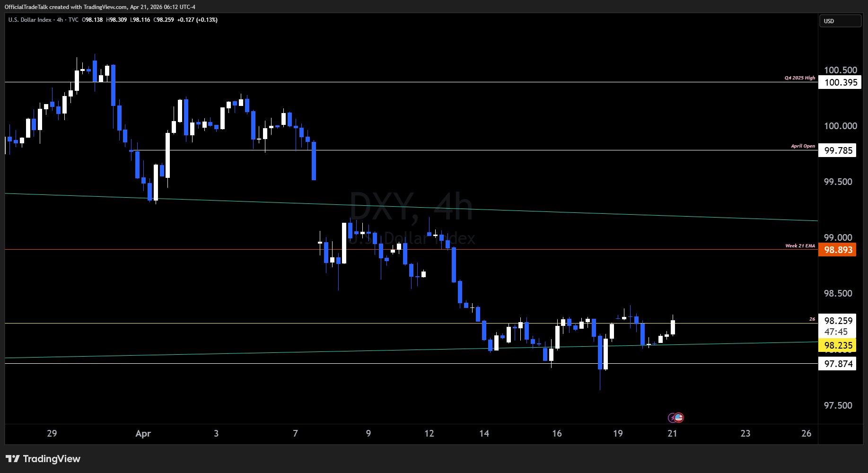Click the close value C98.259 in the legend
868x473 pixels.
pos(164,20)
